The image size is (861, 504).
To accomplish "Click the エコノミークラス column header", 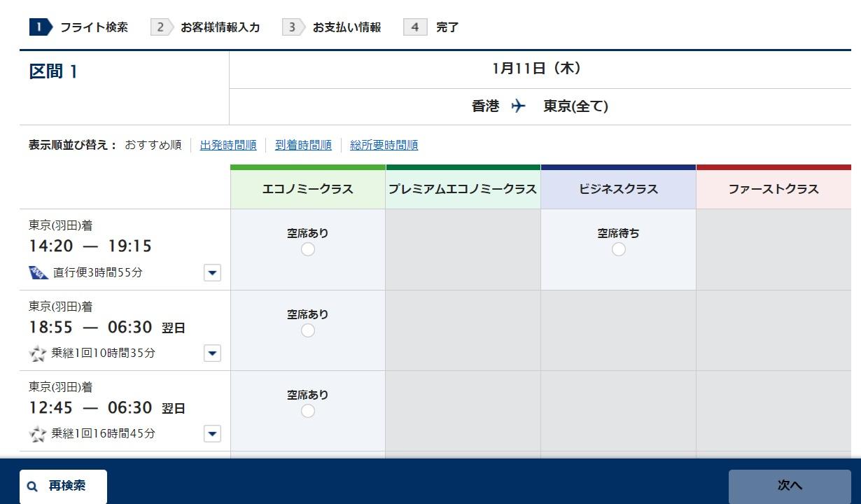I will 308,189.
